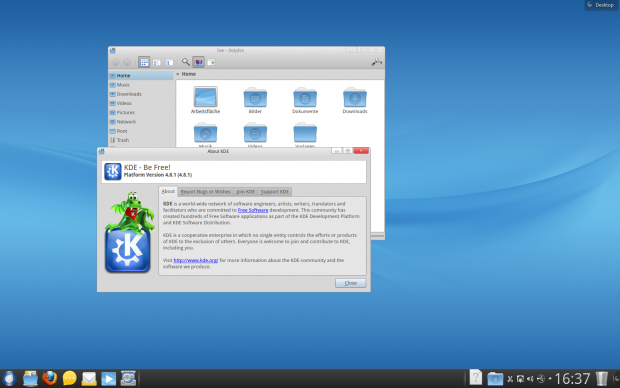620x388 pixels.
Task: Launch Firefox from the taskbar
Action: tap(49, 379)
